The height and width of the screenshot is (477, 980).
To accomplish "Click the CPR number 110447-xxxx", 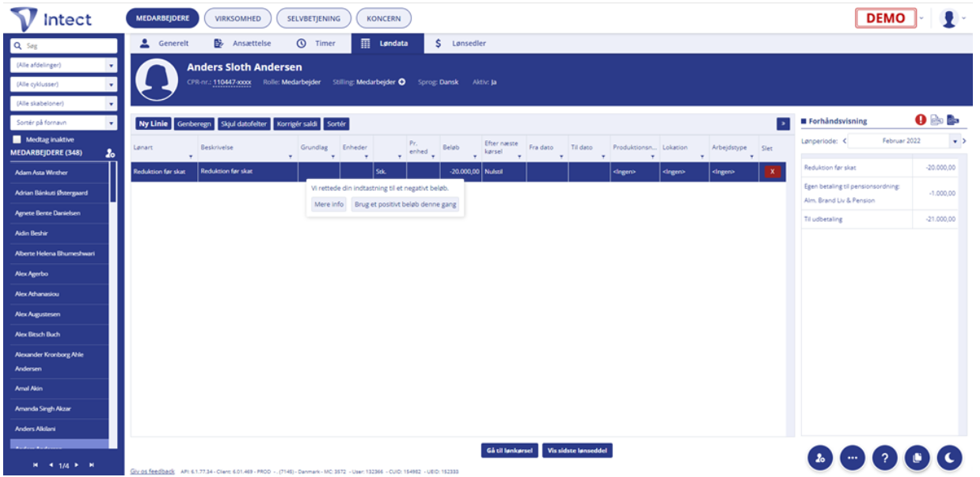I will click(232, 82).
